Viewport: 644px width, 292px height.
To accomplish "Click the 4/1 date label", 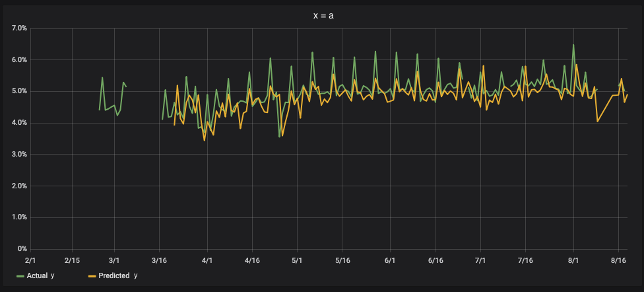I will coord(207,261).
